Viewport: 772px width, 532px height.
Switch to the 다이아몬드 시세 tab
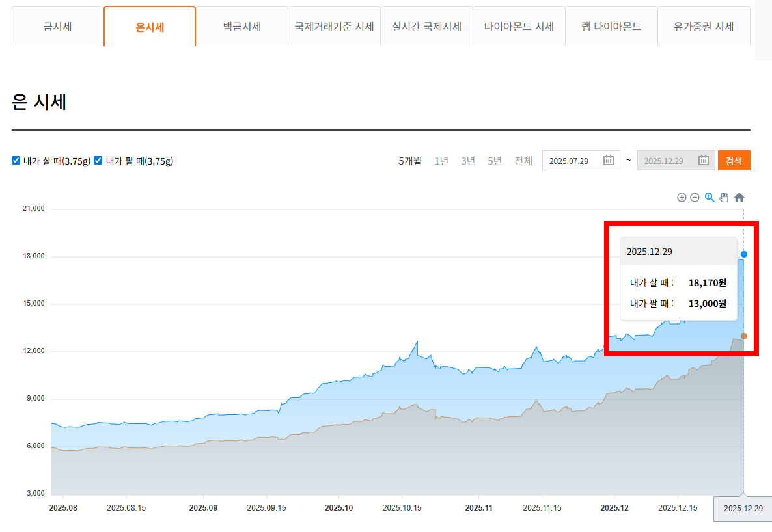(x=519, y=27)
